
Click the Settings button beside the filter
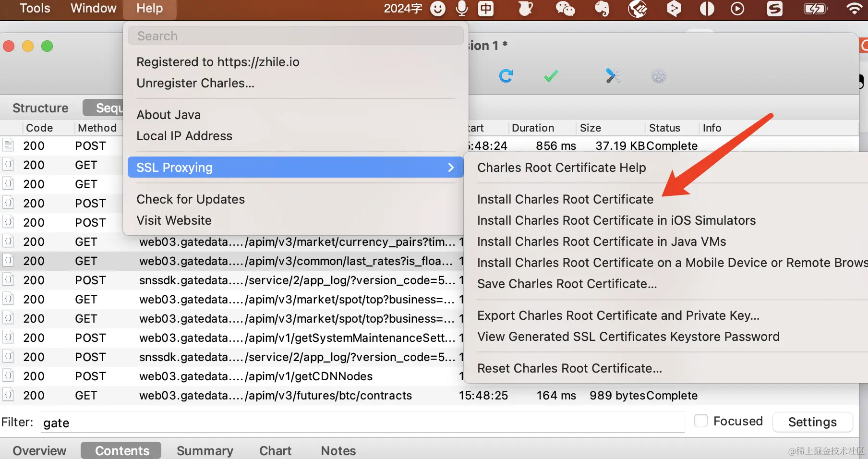[812, 422]
